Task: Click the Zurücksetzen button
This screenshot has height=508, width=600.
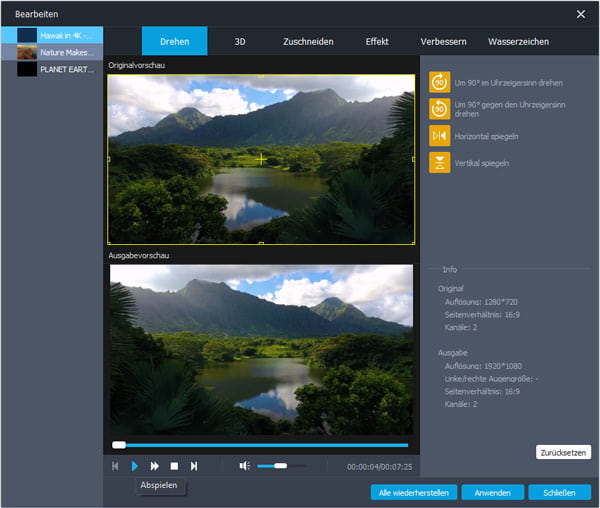Action: click(x=563, y=452)
